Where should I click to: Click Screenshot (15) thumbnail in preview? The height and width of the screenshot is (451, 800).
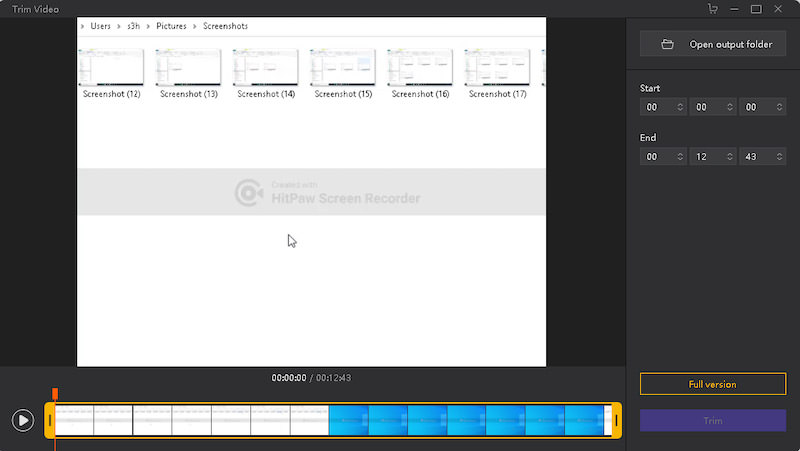[343, 67]
